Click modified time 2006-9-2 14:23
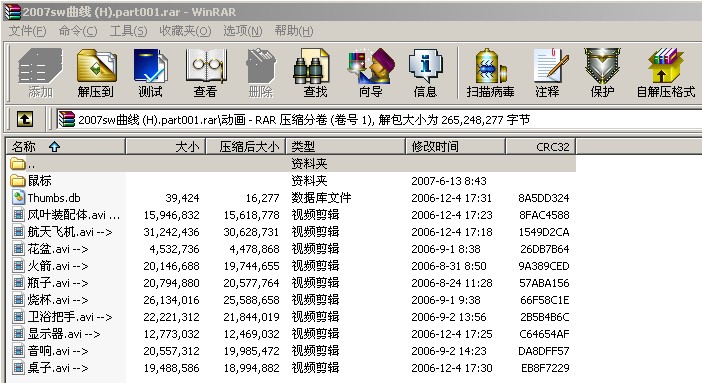702x383 pixels. [449, 351]
